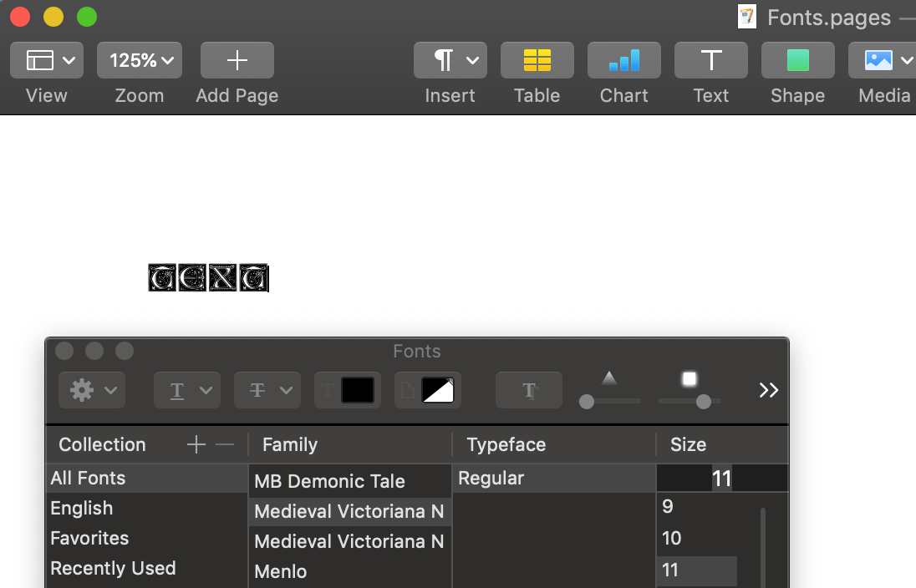Click the black text color swatch
This screenshot has width=916, height=588.
click(358, 390)
